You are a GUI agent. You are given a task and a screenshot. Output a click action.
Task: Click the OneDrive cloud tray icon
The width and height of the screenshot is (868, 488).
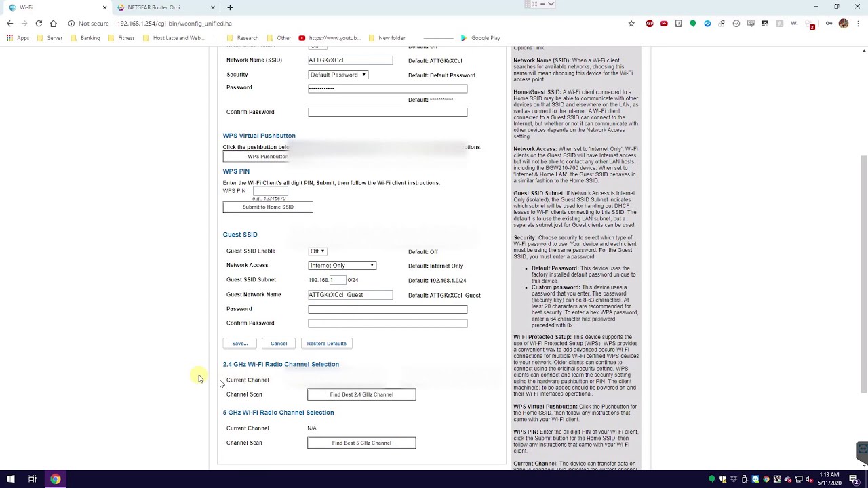click(x=788, y=479)
